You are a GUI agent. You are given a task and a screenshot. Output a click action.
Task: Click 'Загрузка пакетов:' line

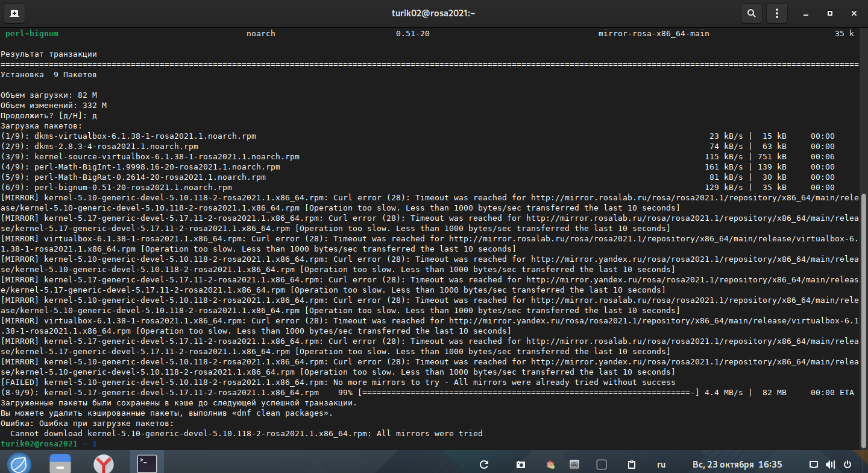point(42,126)
